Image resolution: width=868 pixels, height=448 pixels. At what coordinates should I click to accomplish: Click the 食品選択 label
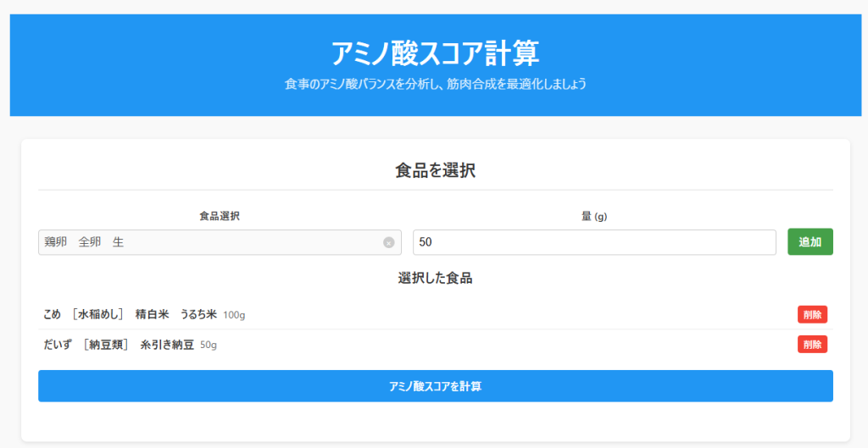point(220,216)
